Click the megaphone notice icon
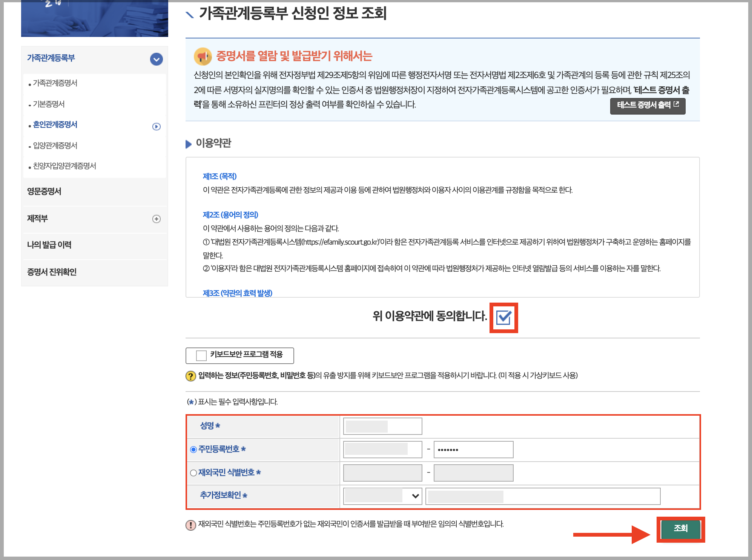This screenshot has width=752, height=560. [x=203, y=57]
